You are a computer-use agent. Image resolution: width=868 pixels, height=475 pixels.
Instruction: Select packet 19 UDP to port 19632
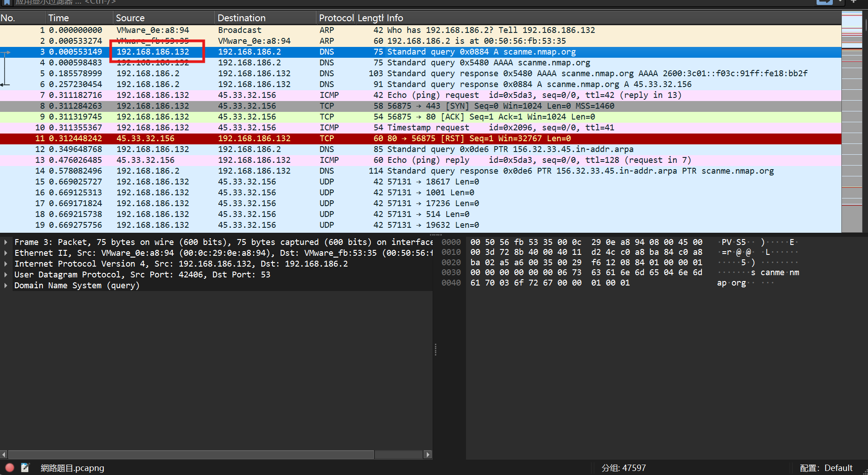click(420, 225)
